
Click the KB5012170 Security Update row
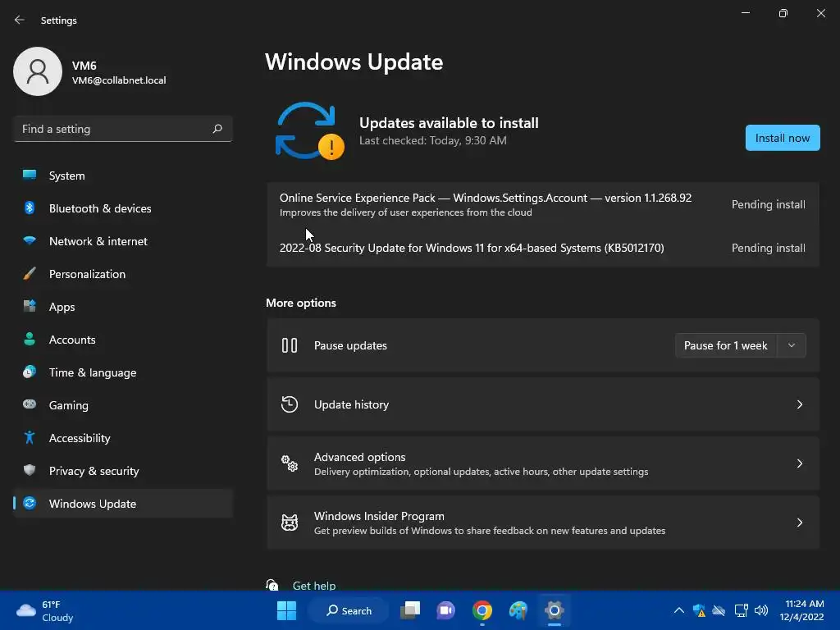click(x=543, y=248)
